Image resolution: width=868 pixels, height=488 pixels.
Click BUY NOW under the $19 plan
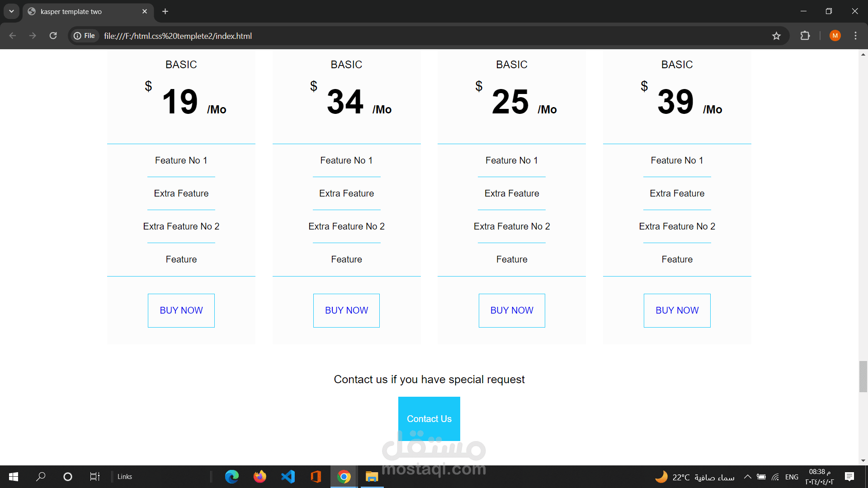181,310
